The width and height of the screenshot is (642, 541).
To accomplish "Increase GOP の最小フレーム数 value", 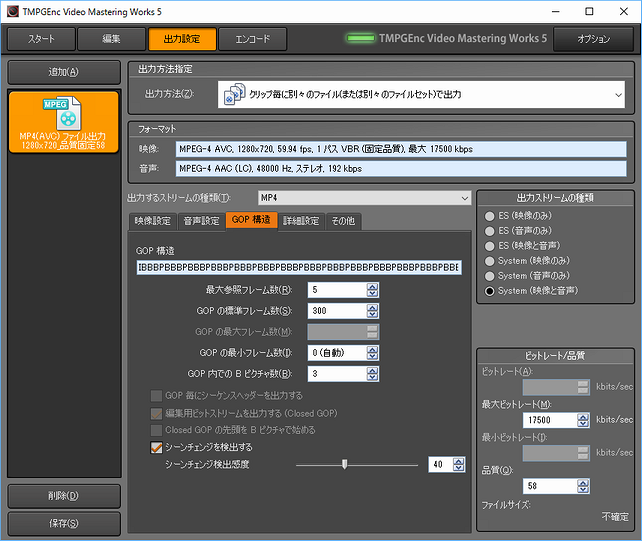I will pos(372,349).
